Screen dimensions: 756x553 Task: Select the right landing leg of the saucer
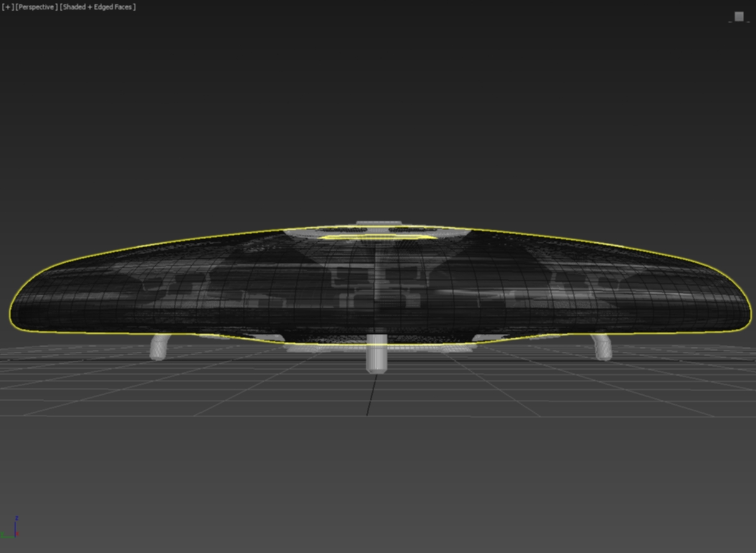pos(602,347)
